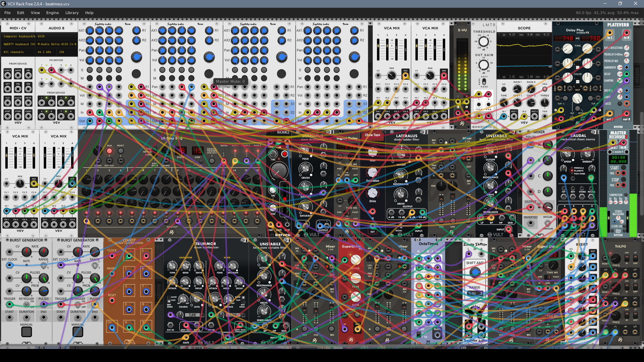The image size is (644, 362).
Task: Toggle the Scope 1x2 button
Action: [x=503, y=89]
